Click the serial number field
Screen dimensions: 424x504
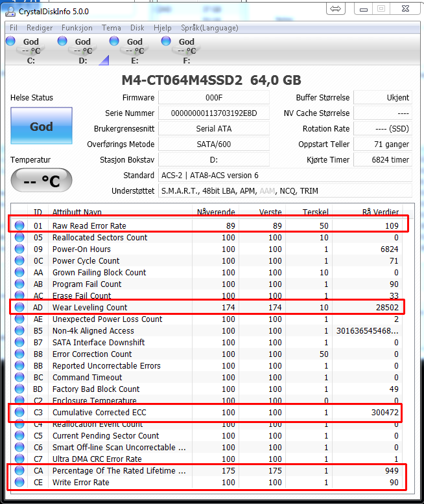click(x=214, y=113)
